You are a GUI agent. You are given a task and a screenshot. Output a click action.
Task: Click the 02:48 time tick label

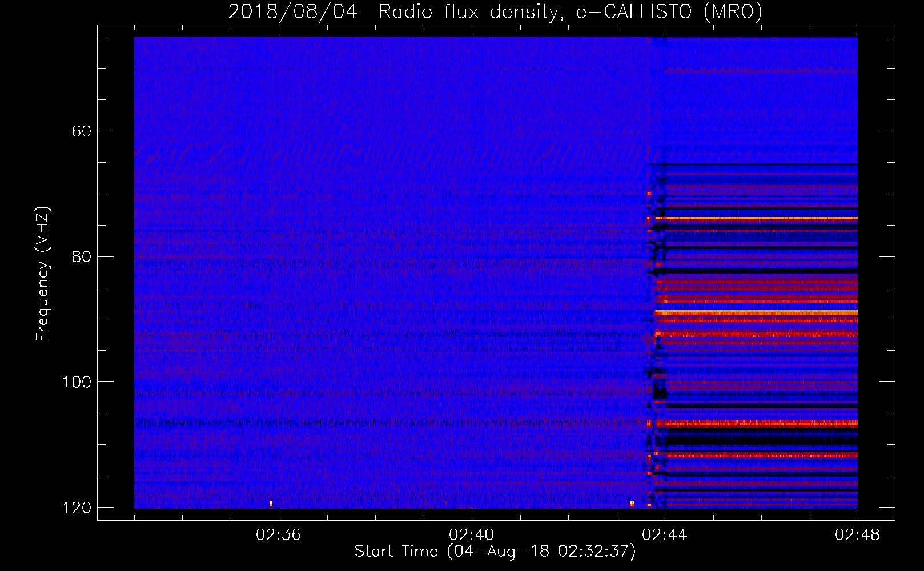(x=857, y=535)
